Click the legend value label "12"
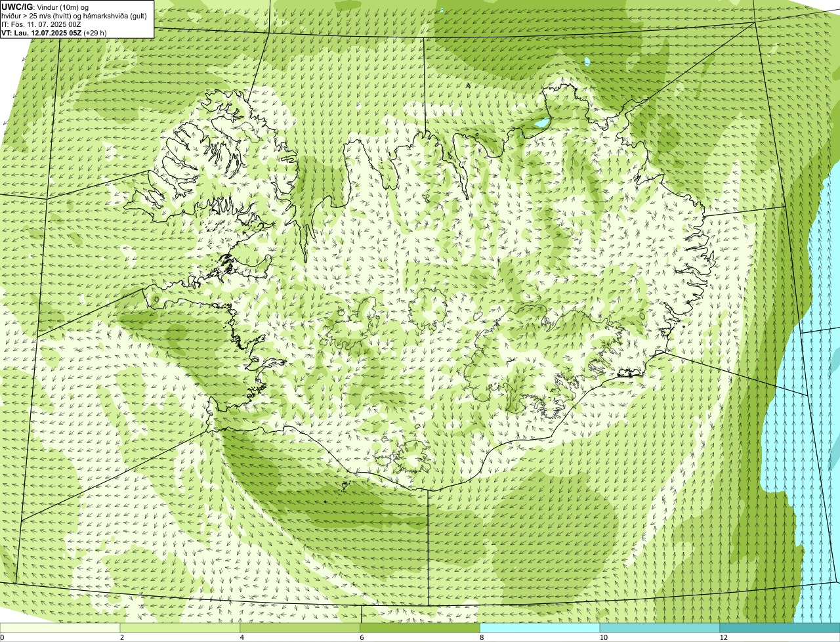 [723, 637]
